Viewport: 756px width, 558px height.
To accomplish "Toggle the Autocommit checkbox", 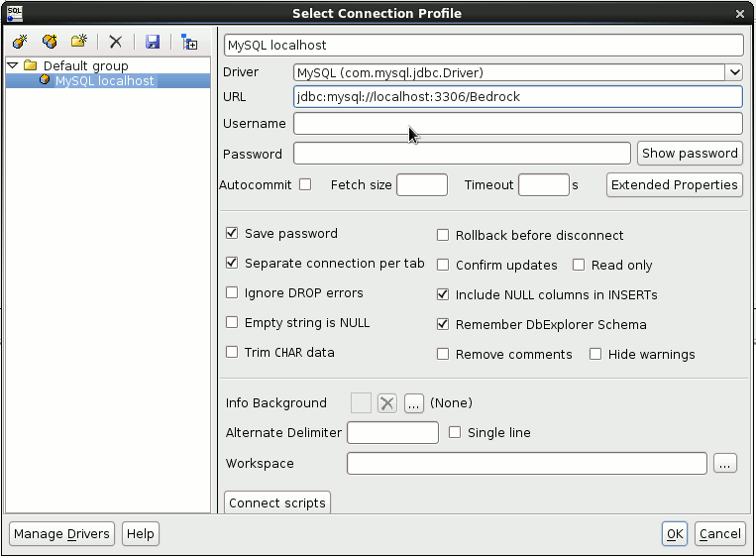I will 305,184.
